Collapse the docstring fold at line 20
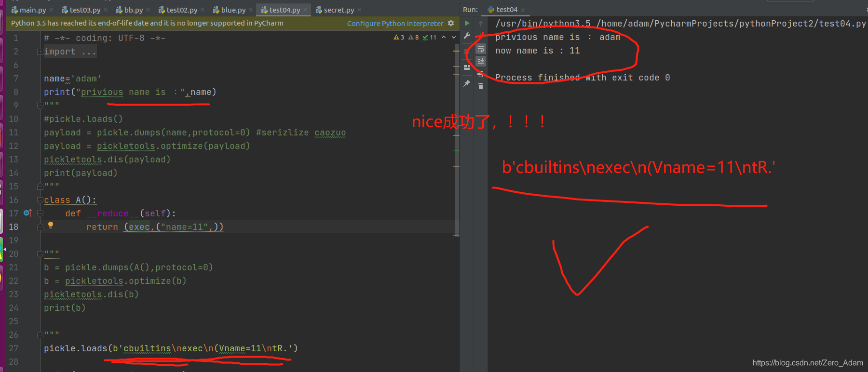The height and width of the screenshot is (372, 868). (x=40, y=253)
